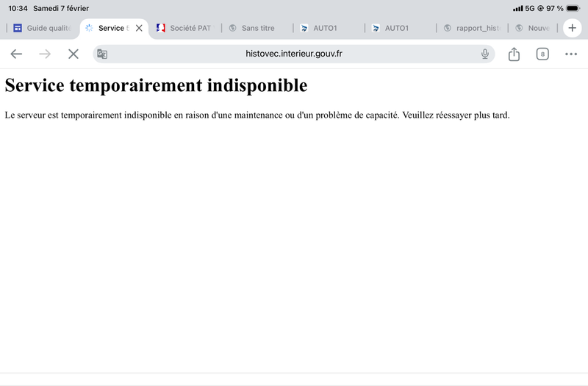Open the share sheet icon

pos(514,54)
